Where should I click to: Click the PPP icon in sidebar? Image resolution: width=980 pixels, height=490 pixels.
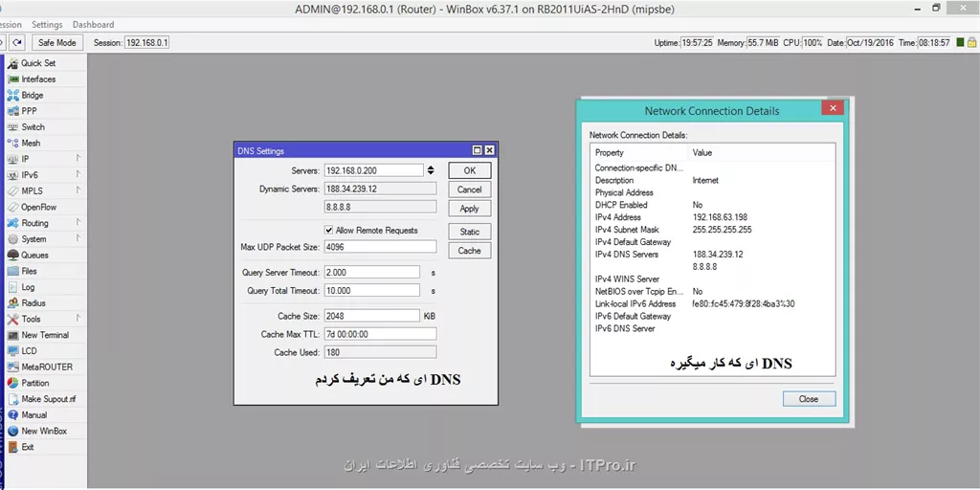point(12,111)
